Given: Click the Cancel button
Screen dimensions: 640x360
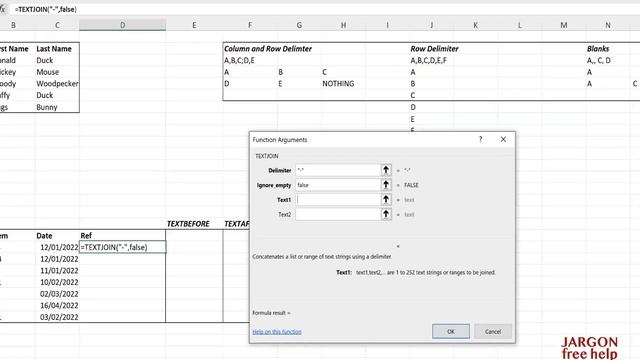Looking at the screenshot, I should click(x=493, y=331).
